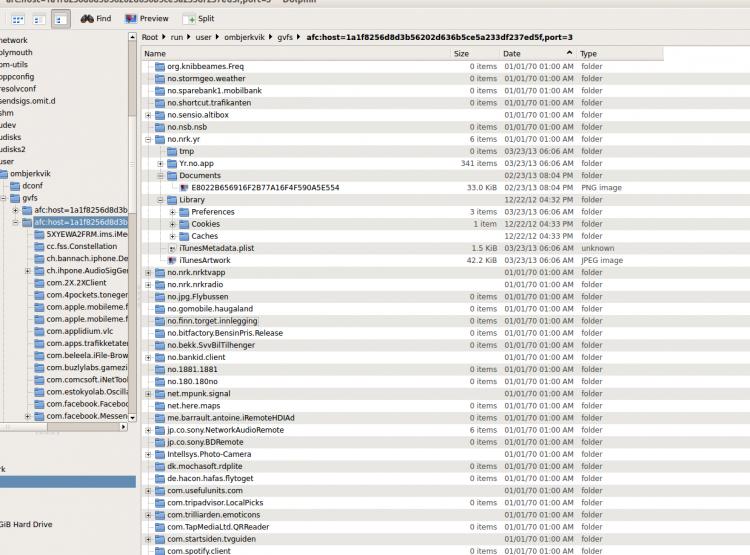Go to user in breadcrumb path
This screenshot has width=750, height=555.
tap(203, 37)
